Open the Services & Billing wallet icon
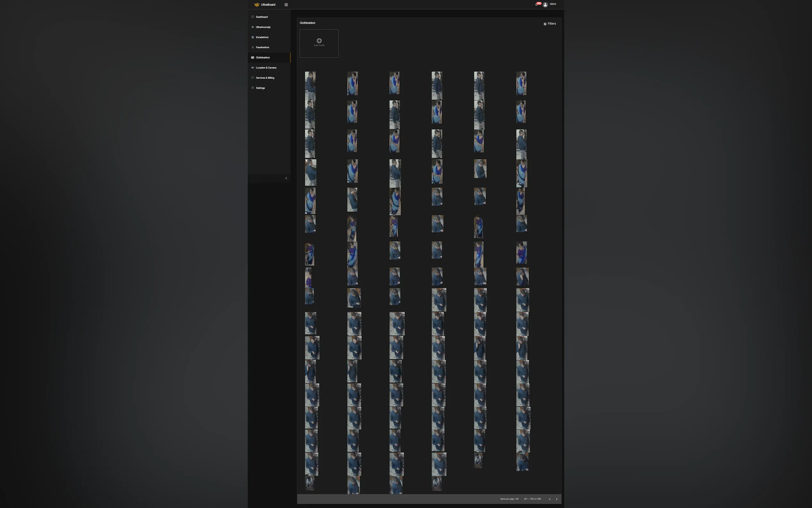 click(x=253, y=78)
